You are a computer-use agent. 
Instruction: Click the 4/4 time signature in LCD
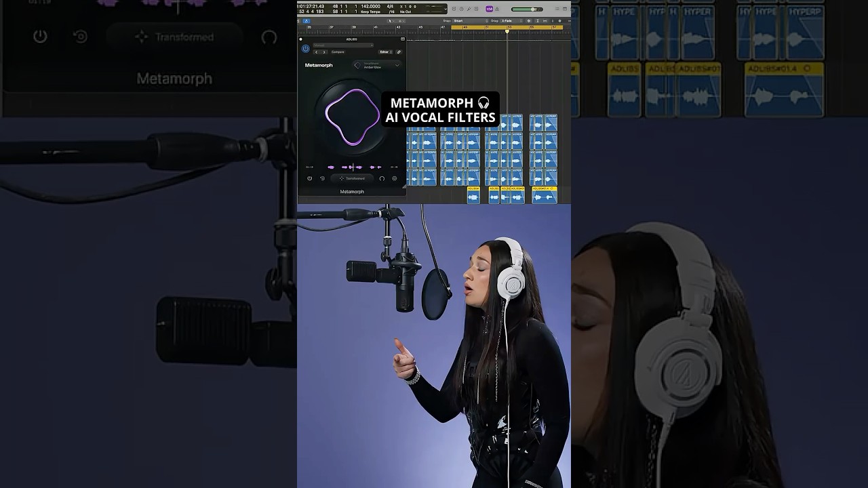coord(390,7)
